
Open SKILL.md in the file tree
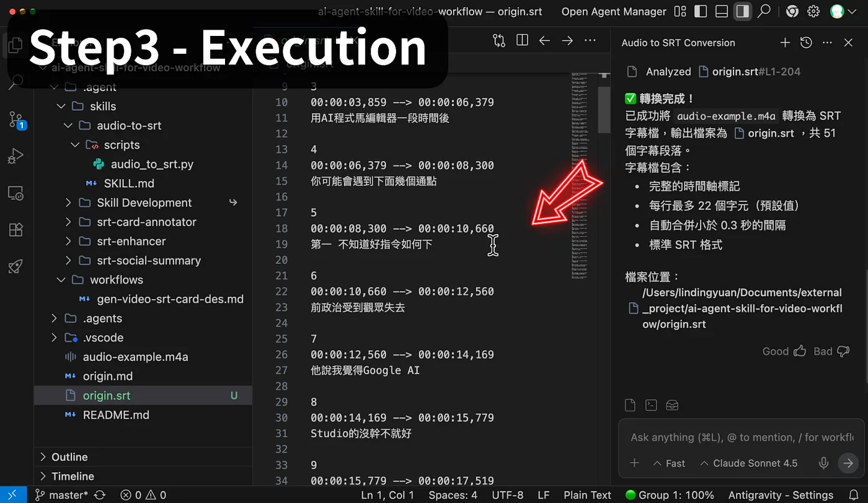pos(129,183)
